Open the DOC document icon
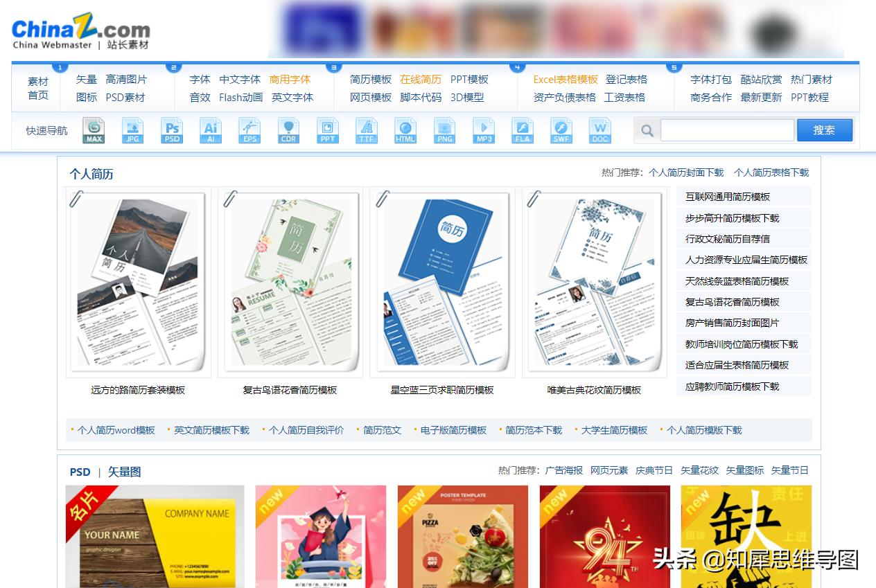This screenshot has width=876, height=588. coord(599,130)
